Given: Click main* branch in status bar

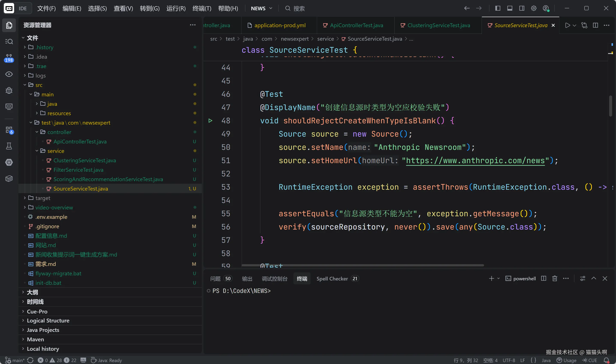Looking at the screenshot, I should (x=15, y=360).
